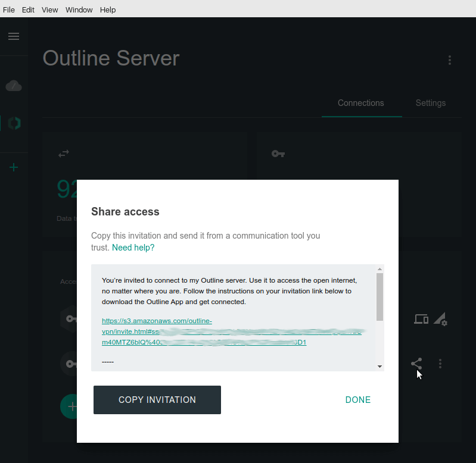The height and width of the screenshot is (463, 476).
Task: Switch to the Connections tab
Action: tap(360, 103)
